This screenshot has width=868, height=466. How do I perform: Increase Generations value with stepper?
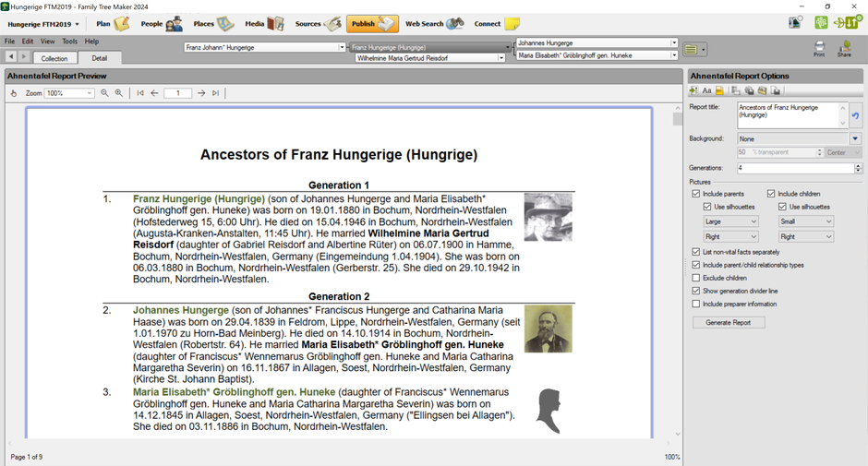pos(858,165)
